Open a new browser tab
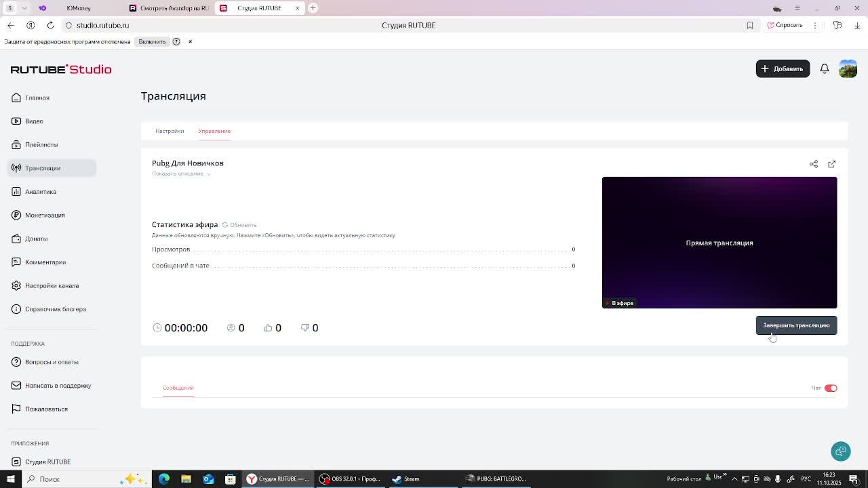868x488 pixels. coord(313,8)
